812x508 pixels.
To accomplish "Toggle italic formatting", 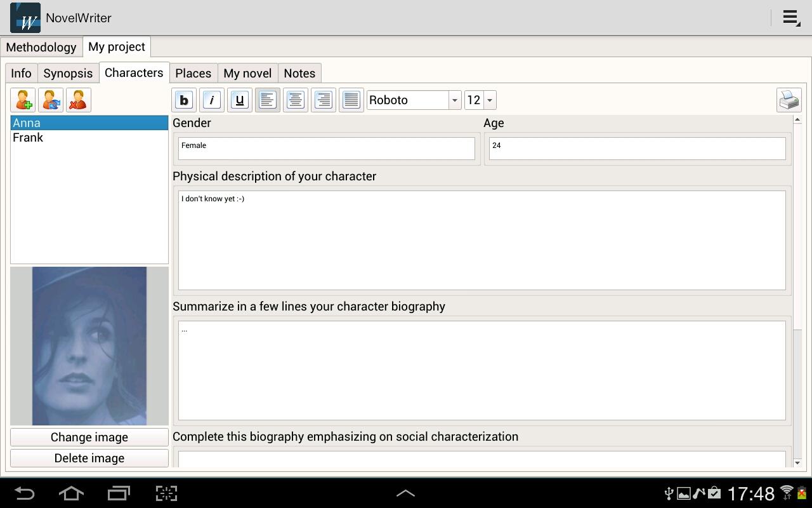I will pos(212,100).
